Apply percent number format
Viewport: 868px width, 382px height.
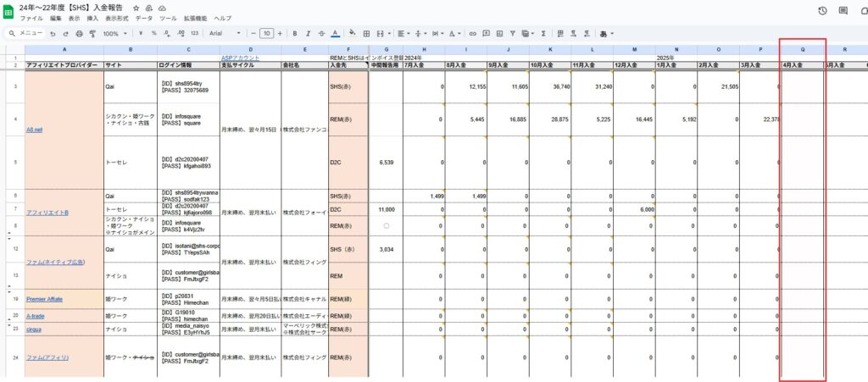(154, 34)
